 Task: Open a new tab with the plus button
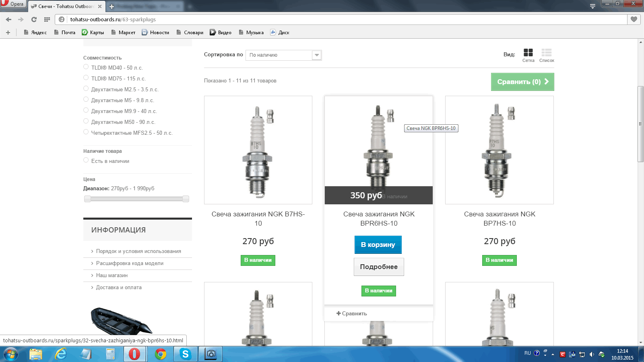point(112,6)
